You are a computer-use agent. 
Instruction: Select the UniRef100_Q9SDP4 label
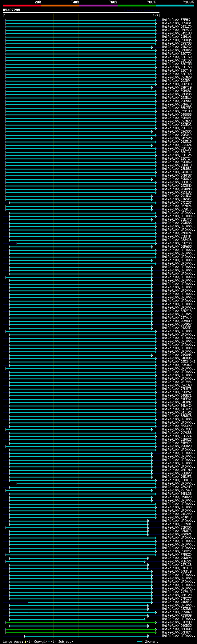point(177,81)
